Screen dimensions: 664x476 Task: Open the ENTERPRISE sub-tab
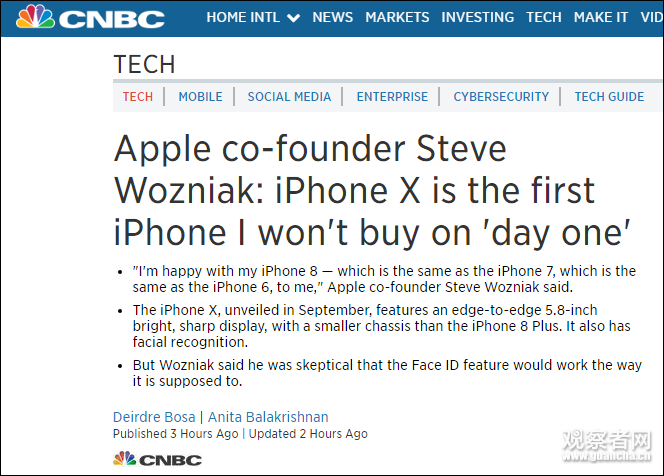point(392,97)
